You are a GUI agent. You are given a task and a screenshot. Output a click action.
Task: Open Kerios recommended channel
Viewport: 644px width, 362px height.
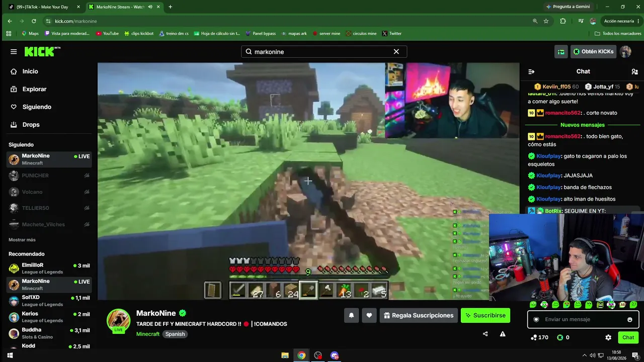coord(49,317)
